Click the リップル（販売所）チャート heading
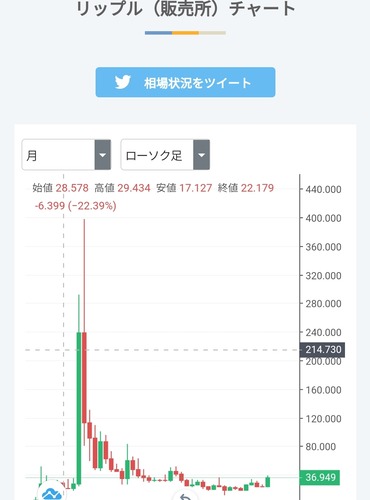The height and width of the screenshot is (500, 370). (x=186, y=9)
